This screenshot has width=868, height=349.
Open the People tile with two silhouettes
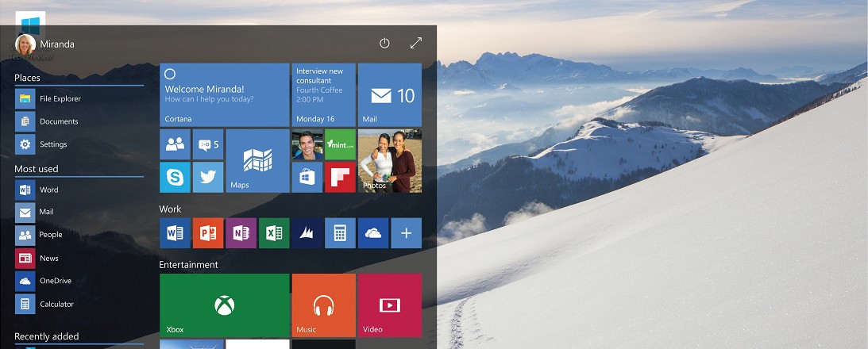tap(175, 144)
